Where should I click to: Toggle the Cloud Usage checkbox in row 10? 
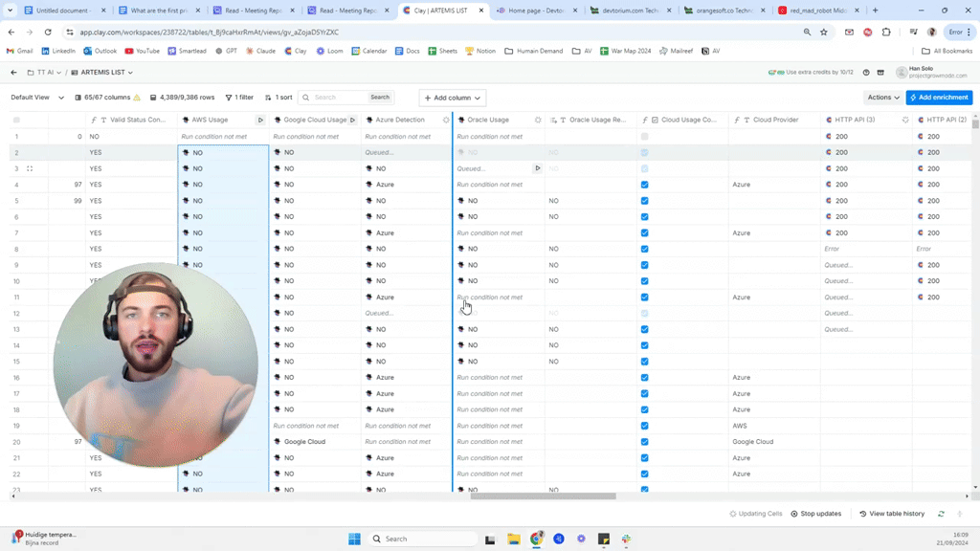click(x=644, y=281)
